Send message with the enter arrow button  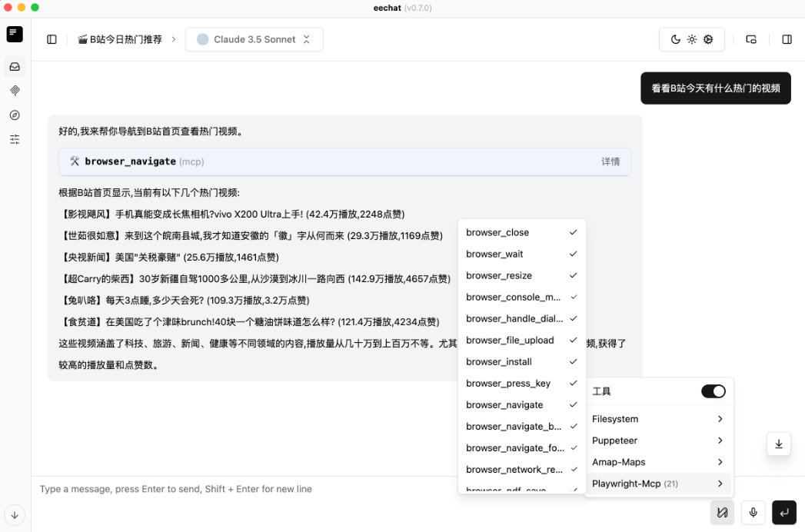click(x=784, y=513)
